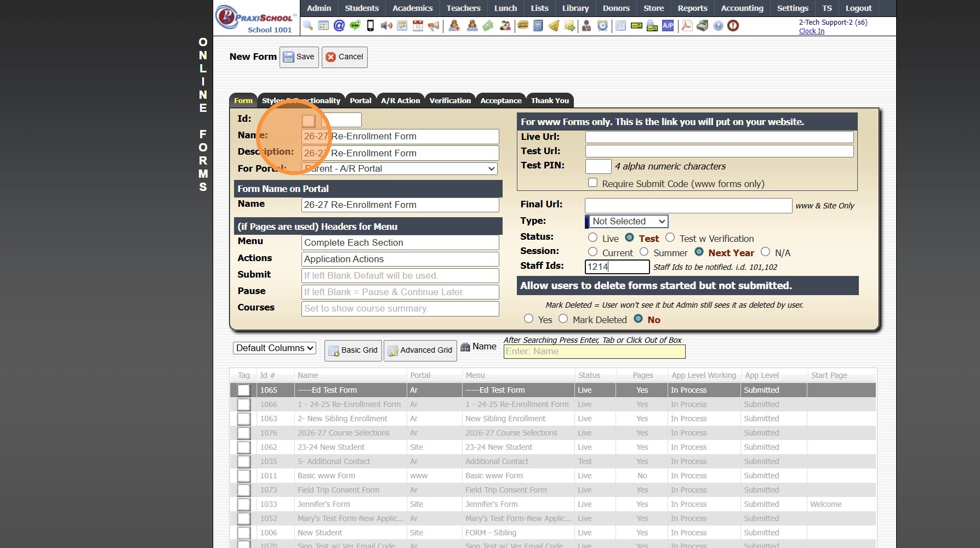
Task: Click the staff person in suit icon
Action: coord(586,26)
